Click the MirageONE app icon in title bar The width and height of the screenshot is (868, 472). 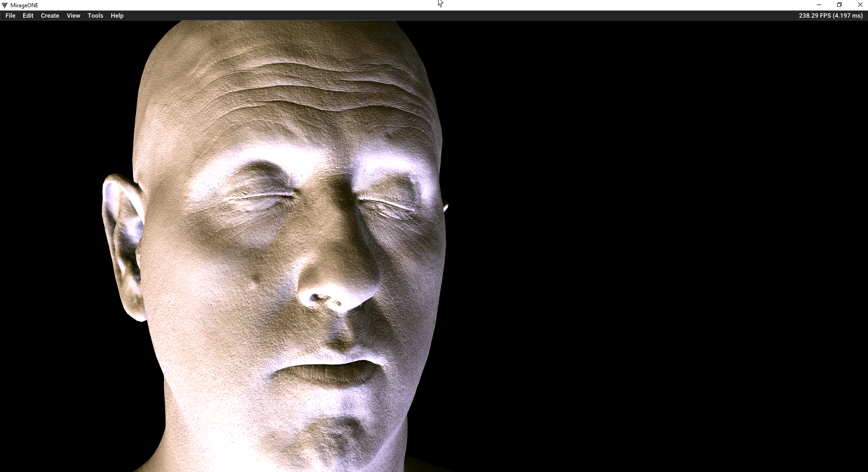click(x=5, y=5)
